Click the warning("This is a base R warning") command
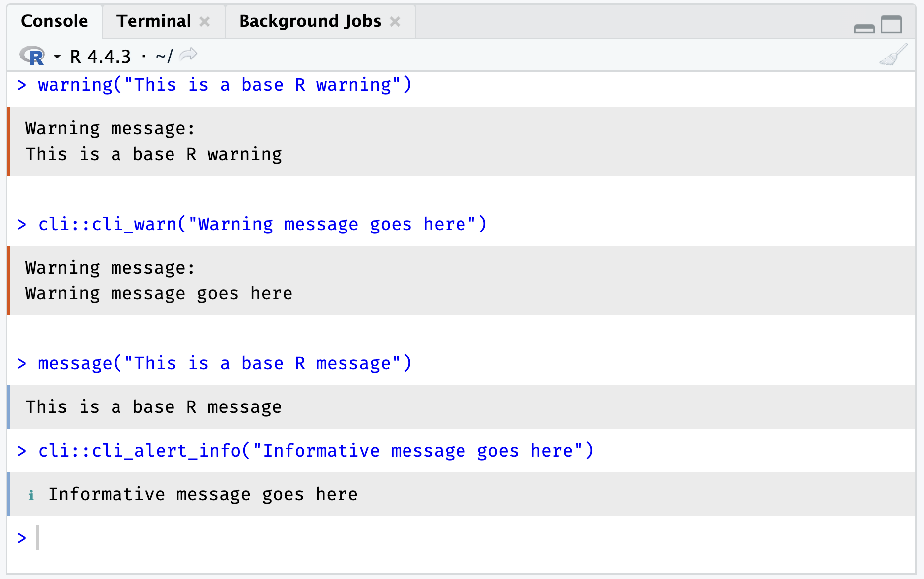The image size is (924, 579). [x=225, y=85]
